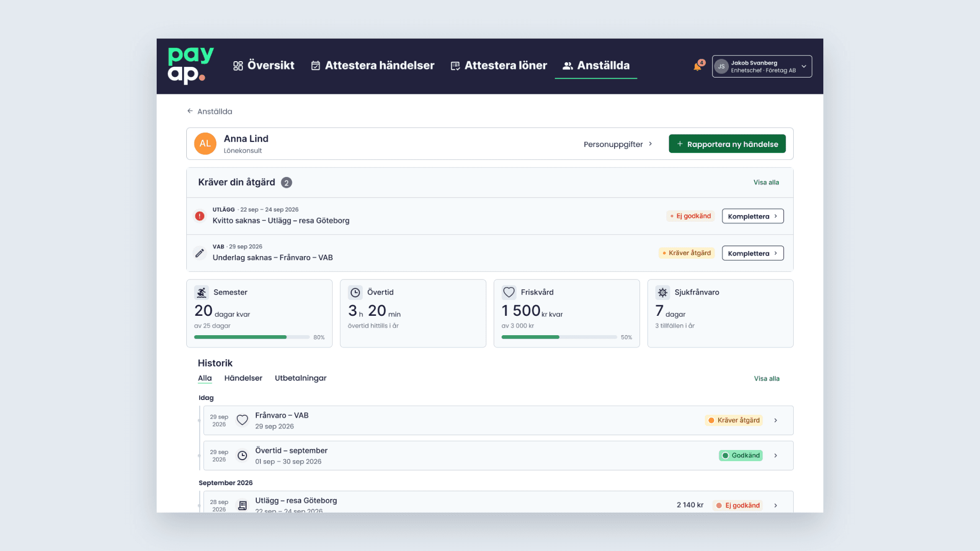The image size is (980, 551).
Task: Go to Översikt in navigation
Action: tap(264, 65)
